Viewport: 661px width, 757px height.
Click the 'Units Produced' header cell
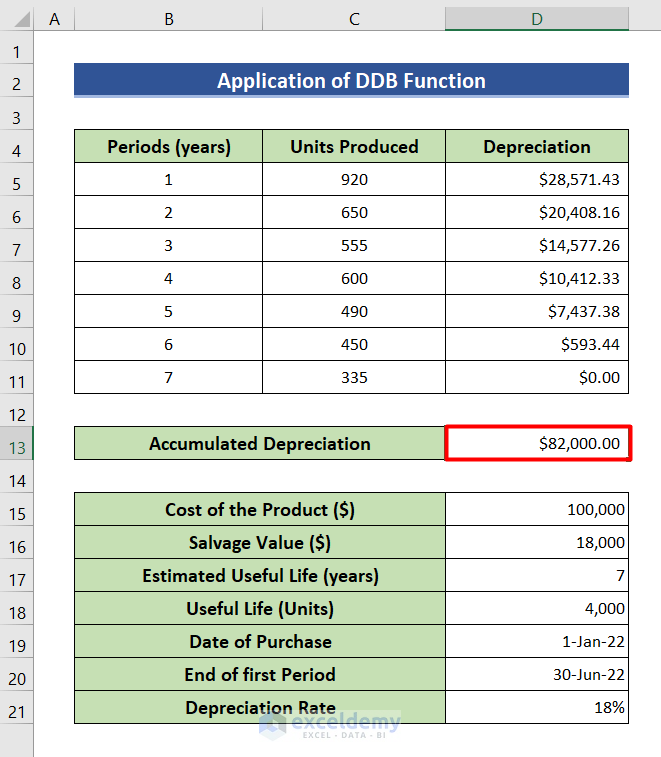click(354, 147)
